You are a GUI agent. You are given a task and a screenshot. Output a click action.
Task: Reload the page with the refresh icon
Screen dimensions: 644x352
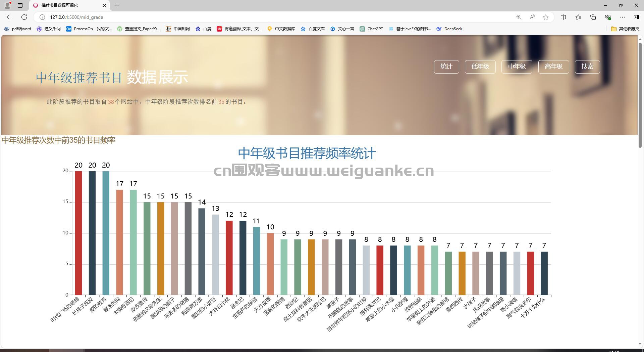pos(24,17)
